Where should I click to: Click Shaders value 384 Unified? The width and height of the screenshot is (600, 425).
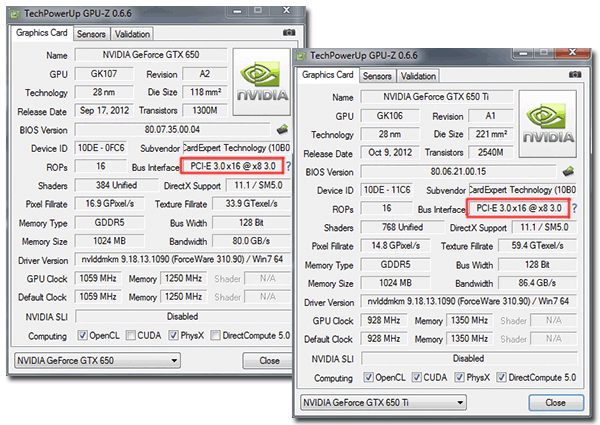[x=116, y=185]
